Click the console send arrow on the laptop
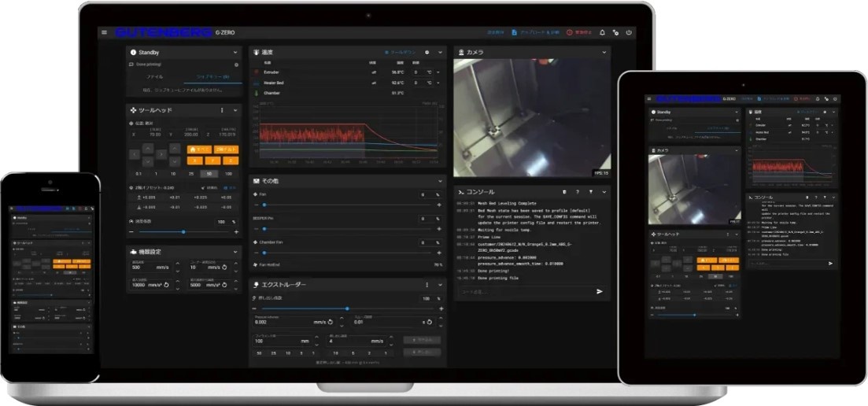Viewport: 868px width, 406px height. coord(600,291)
